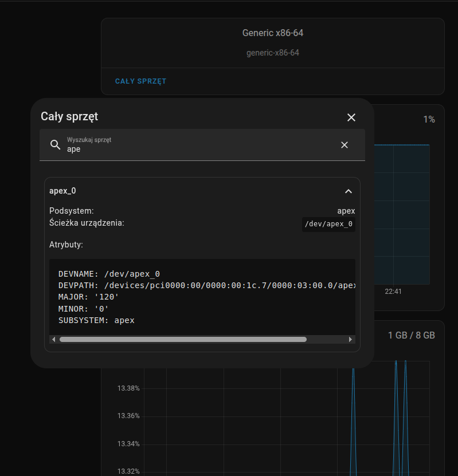Click the horizontal scrollbar thumb in attributes
The image size is (458, 476).
183,340
